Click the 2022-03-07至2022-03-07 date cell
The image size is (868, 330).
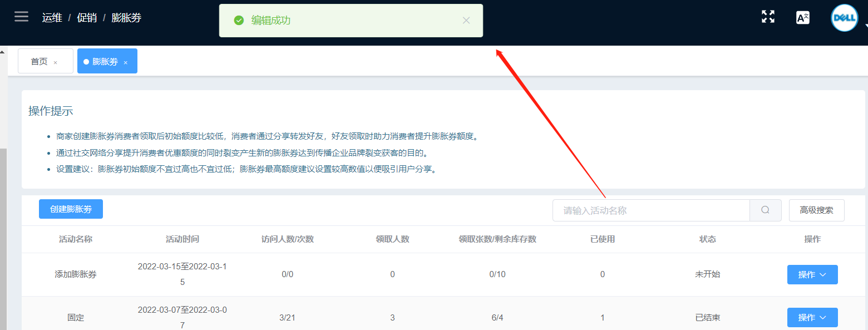pyautogui.click(x=183, y=318)
